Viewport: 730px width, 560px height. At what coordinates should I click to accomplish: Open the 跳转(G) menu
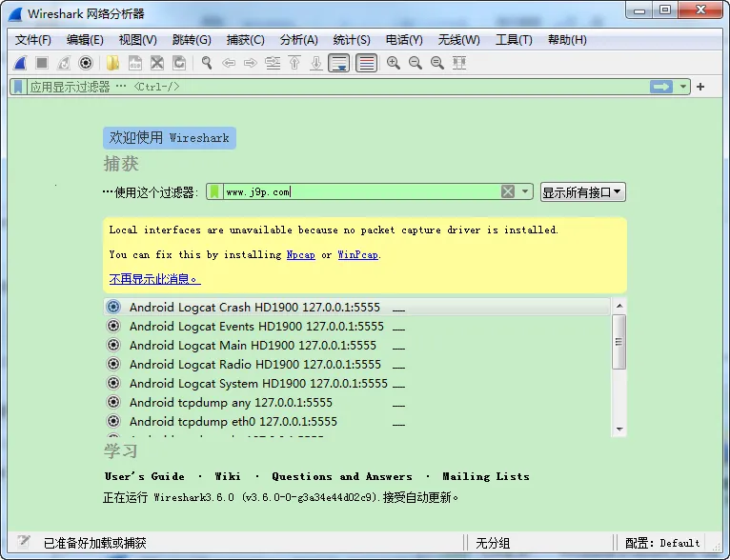pos(192,40)
